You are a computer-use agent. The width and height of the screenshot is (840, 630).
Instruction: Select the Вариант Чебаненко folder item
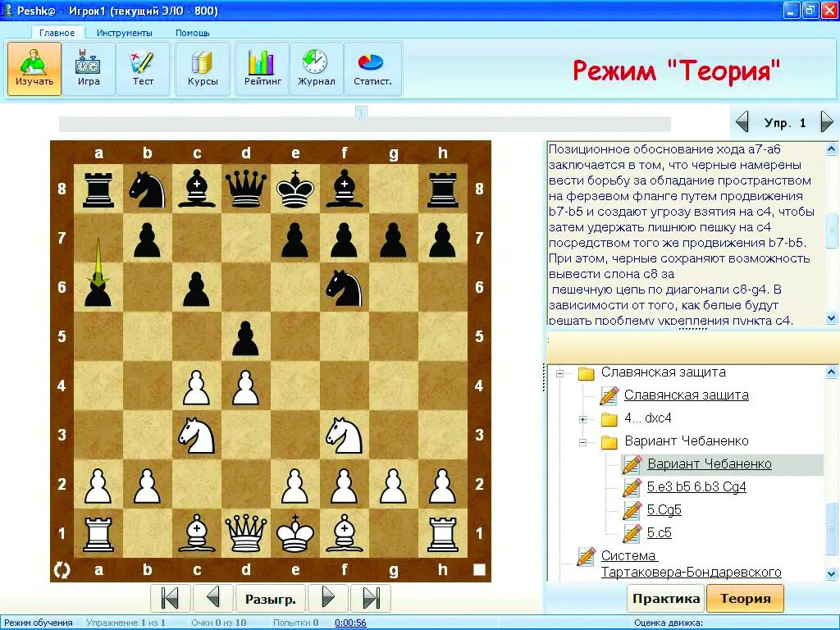point(687,441)
